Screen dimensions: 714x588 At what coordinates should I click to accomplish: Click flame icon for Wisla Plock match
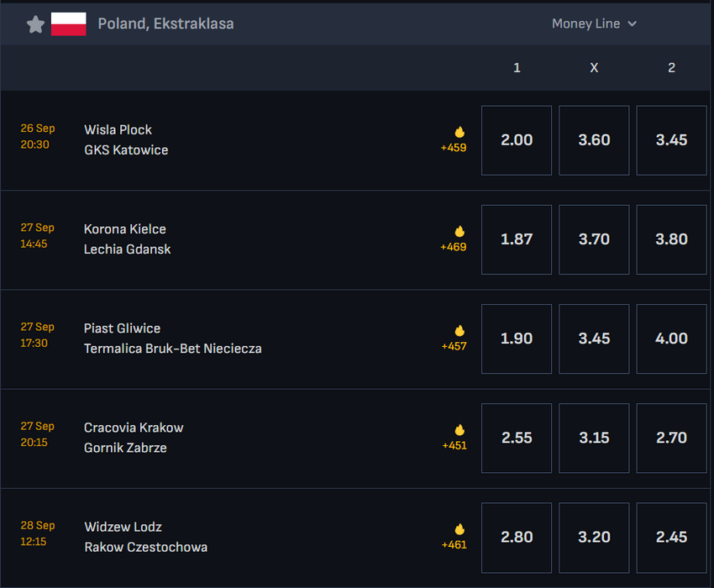pos(459,132)
